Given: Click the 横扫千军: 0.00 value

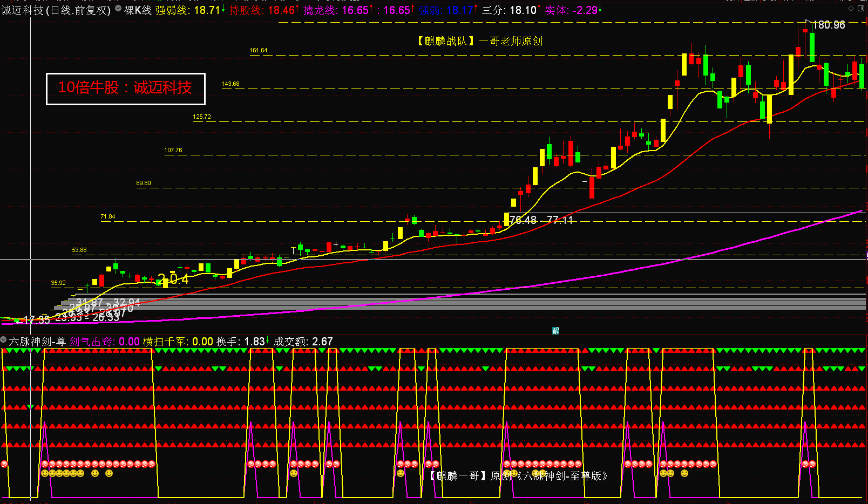Looking at the screenshot, I should point(178,342).
